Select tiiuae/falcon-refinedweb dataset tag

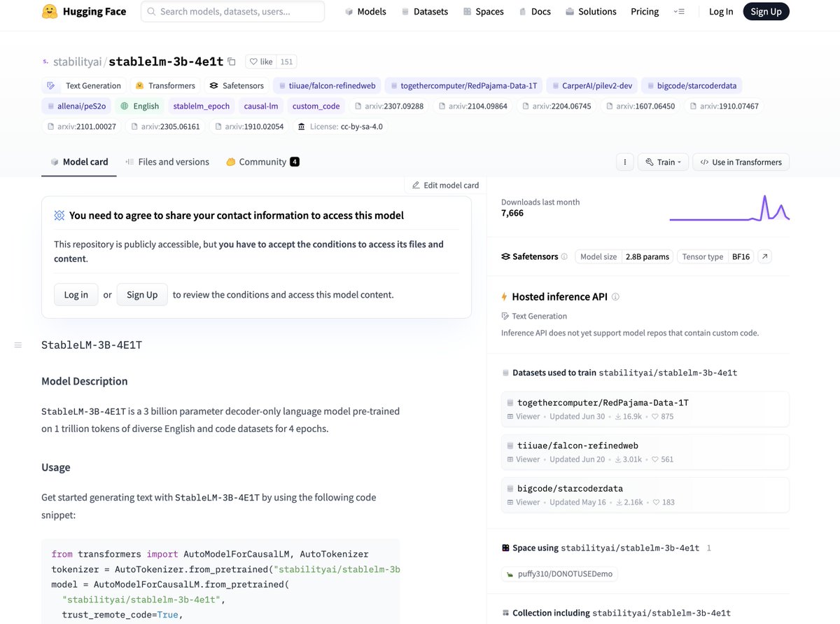(x=327, y=85)
